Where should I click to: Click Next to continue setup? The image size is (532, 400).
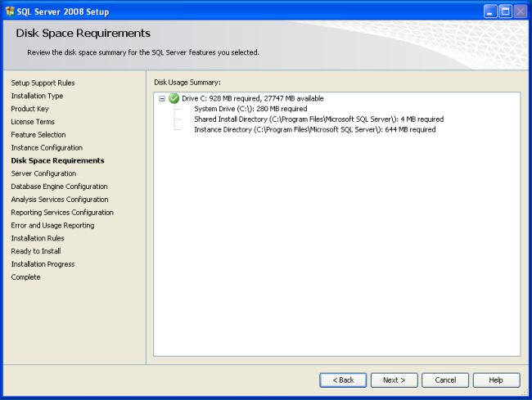coord(394,380)
